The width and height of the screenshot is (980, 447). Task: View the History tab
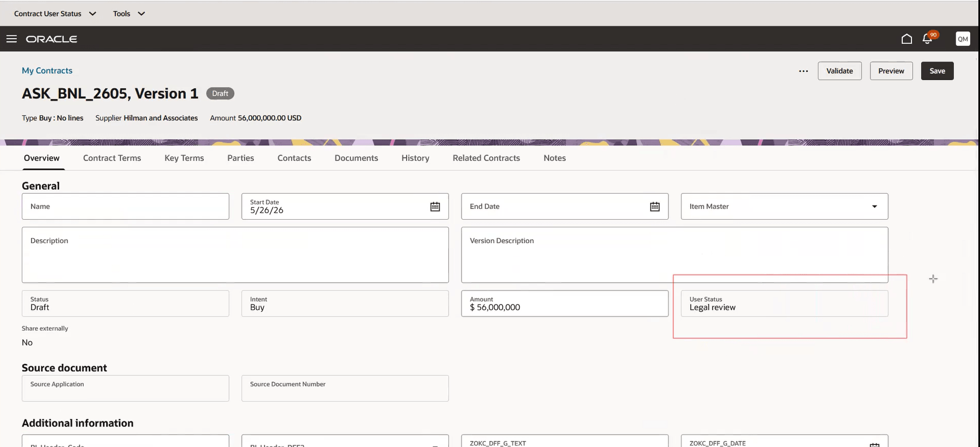[x=415, y=158]
